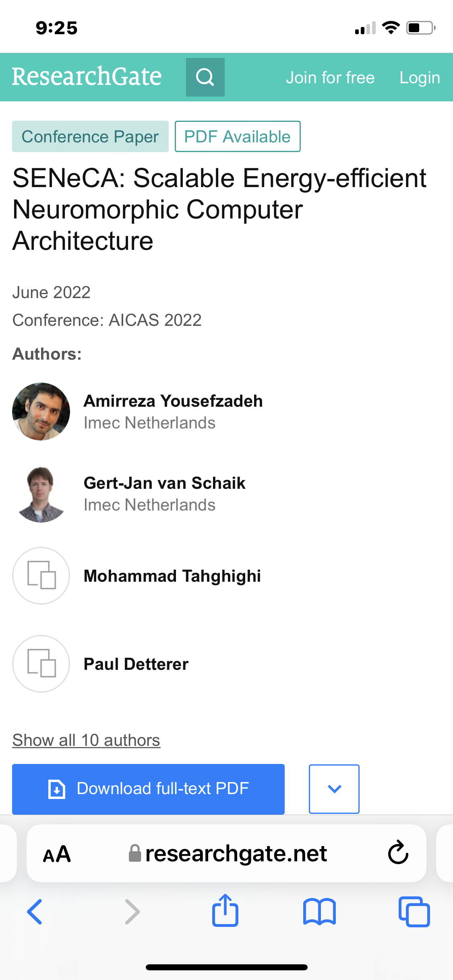Tap the Login link
The width and height of the screenshot is (453, 980).
(x=420, y=78)
